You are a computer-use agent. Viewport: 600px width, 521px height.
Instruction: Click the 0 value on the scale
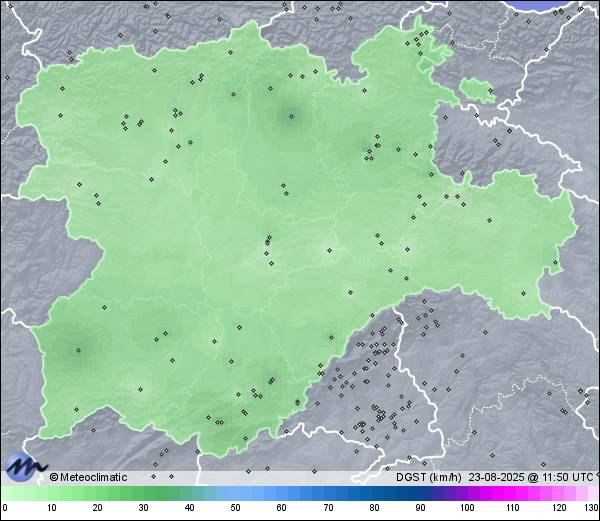click(x=5, y=508)
